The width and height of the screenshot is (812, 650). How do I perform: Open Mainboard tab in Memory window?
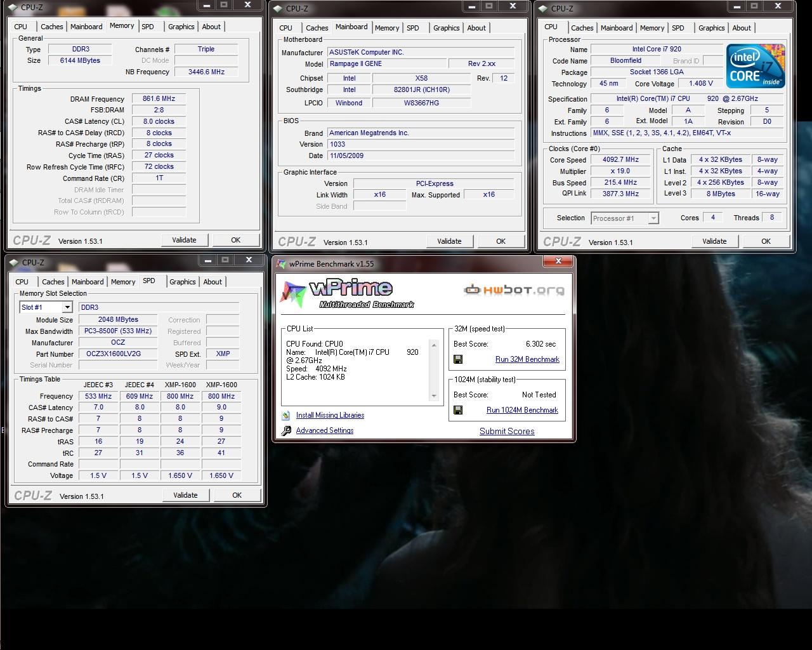coord(86,27)
